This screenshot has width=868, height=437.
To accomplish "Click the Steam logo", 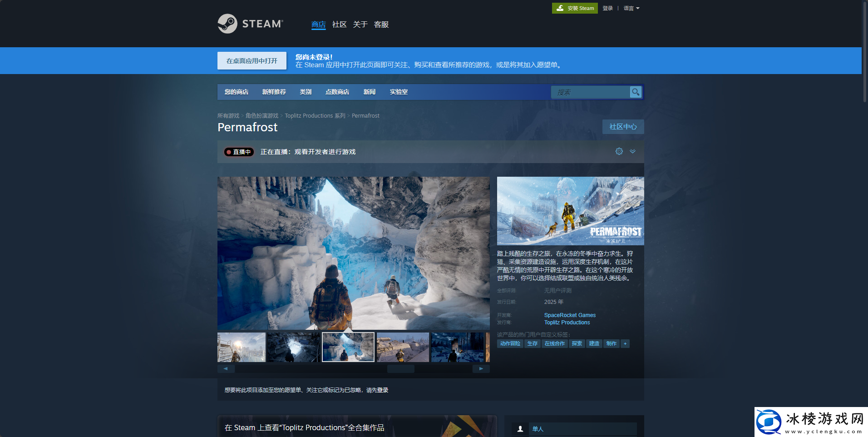I will (250, 23).
